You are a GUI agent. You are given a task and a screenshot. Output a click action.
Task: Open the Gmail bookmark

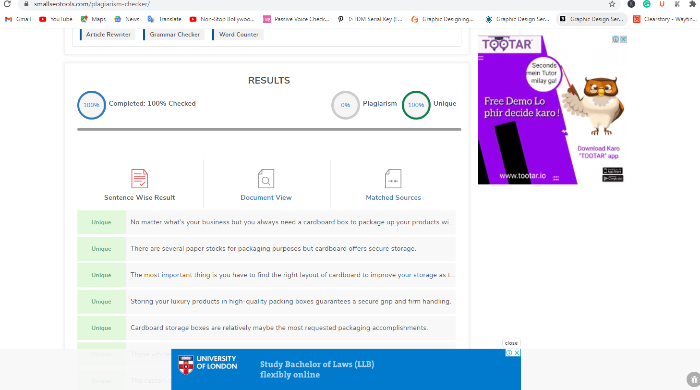click(18, 19)
